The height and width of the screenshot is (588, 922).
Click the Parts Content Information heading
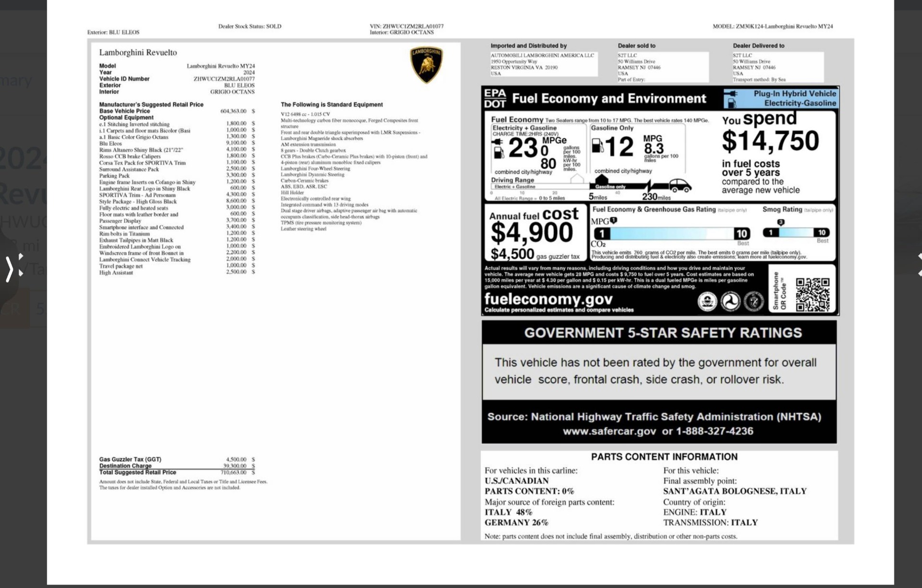tap(664, 456)
